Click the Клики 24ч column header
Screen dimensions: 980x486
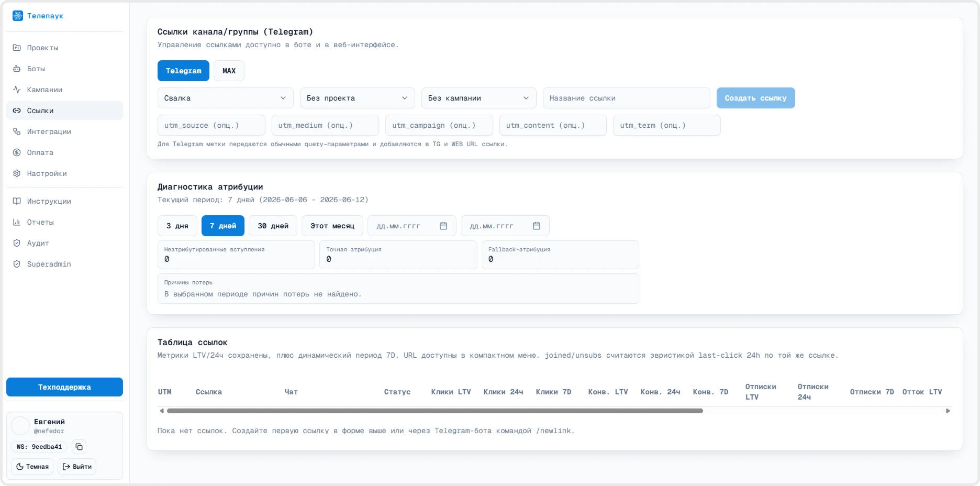pos(504,392)
